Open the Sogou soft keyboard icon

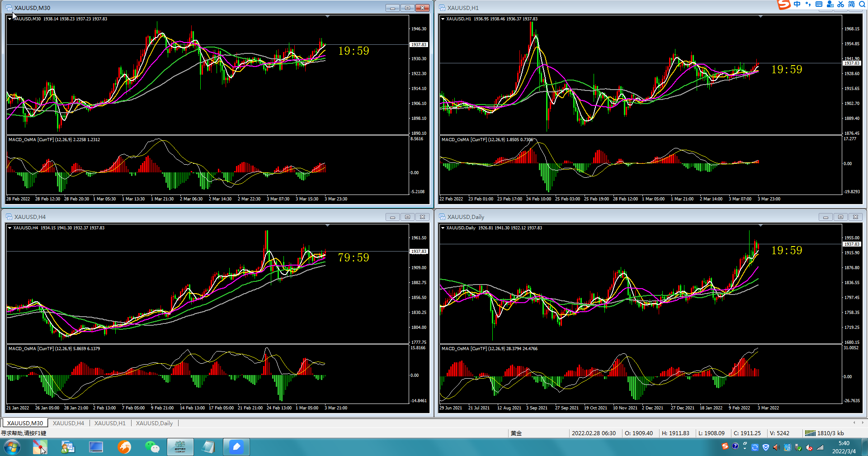click(x=819, y=4)
